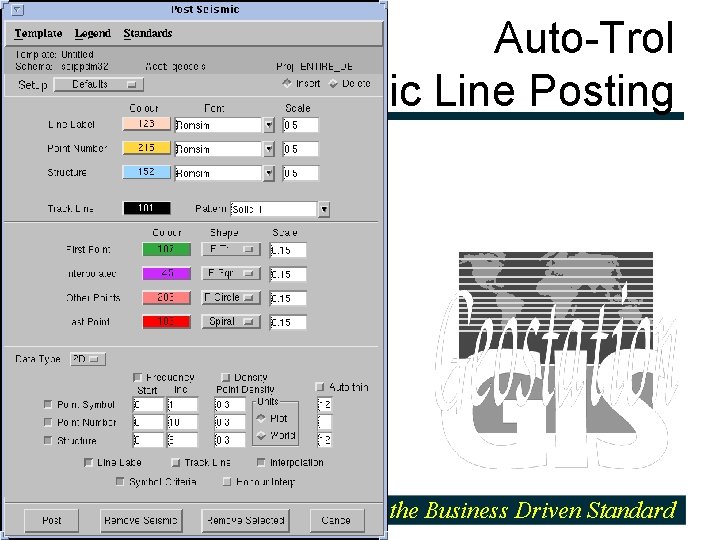The height and width of the screenshot is (540, 720).
Task: Toggle the Point Symbol checkbox
Action: 47,404
